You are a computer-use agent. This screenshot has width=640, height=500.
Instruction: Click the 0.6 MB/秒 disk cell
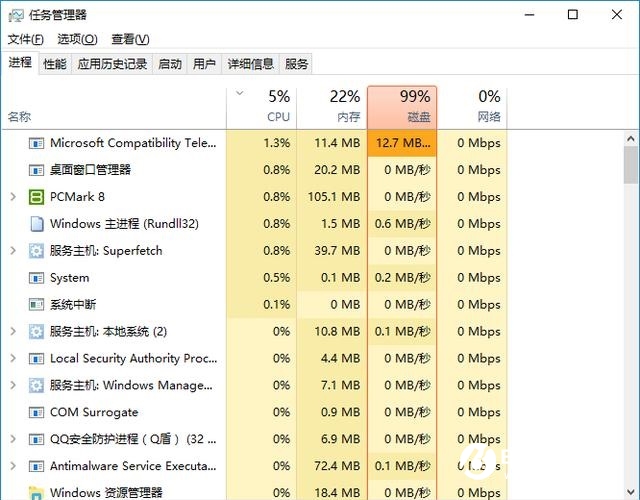pyautogui.click(x=402, y=224)
